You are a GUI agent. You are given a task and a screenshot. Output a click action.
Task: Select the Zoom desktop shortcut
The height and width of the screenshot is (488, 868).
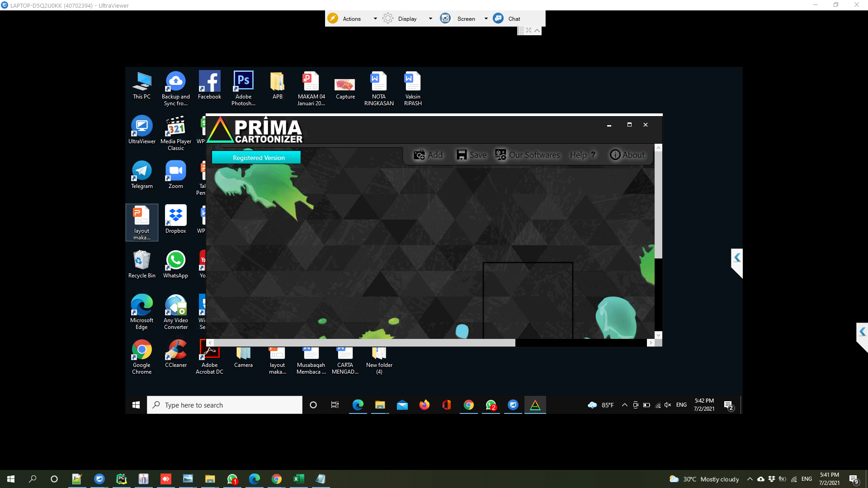click(176, 174)
